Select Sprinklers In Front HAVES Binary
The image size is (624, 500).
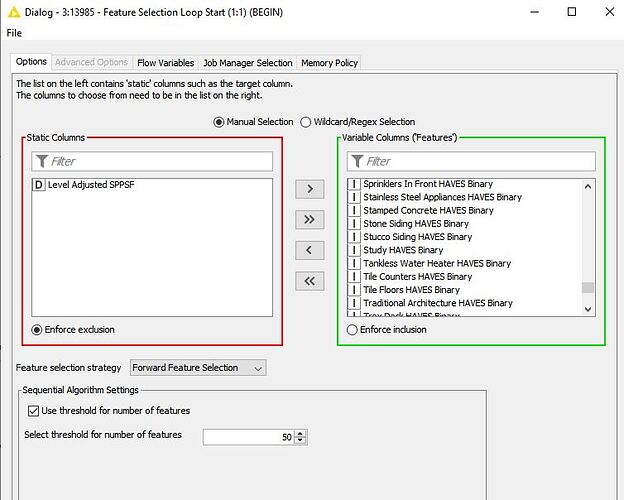click(x=428, y=184)
